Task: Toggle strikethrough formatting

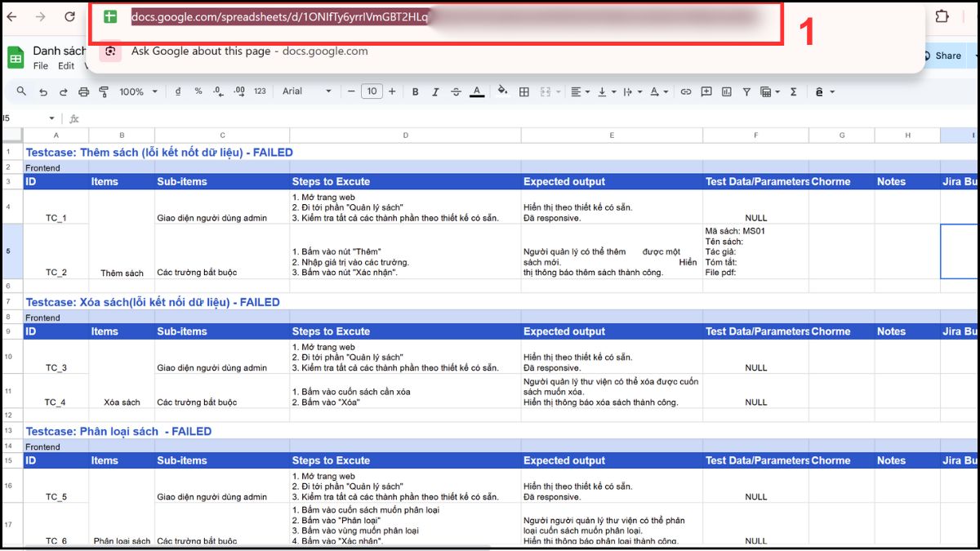Action: pos(456,91)
